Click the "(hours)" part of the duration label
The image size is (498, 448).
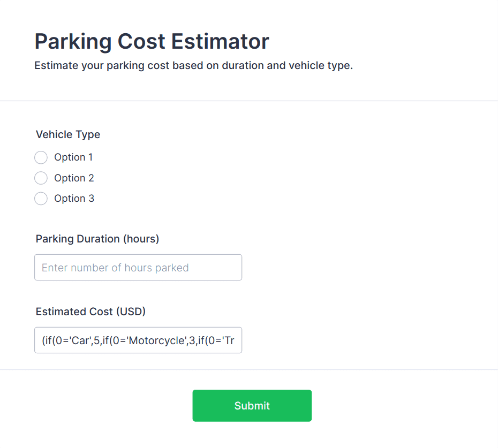tap(141, 239)
